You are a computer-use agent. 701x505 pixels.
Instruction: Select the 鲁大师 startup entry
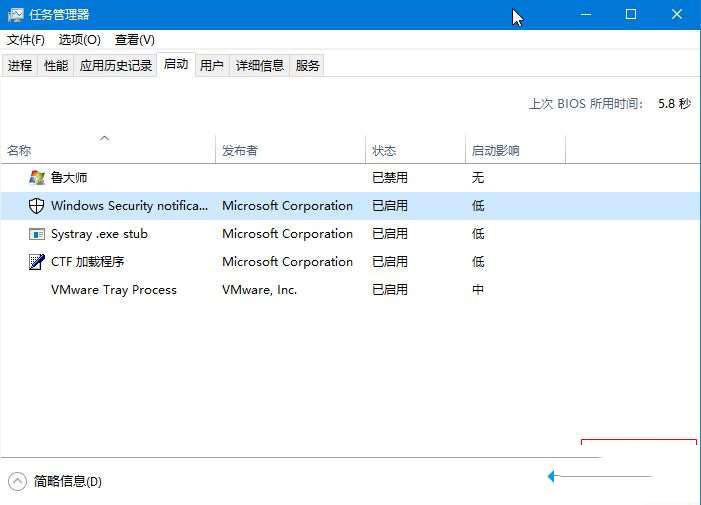coord(350,178)
